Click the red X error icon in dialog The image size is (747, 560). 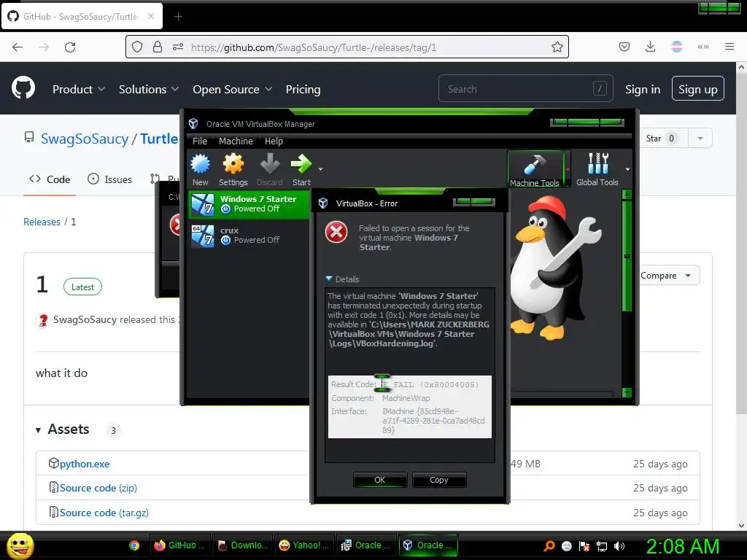coord(336,233)
